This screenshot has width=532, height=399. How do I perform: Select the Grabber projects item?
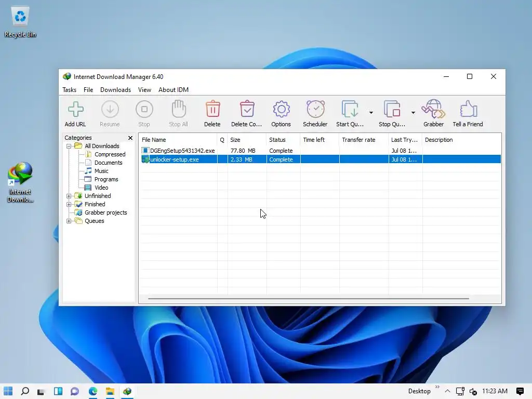click(105, 212)
